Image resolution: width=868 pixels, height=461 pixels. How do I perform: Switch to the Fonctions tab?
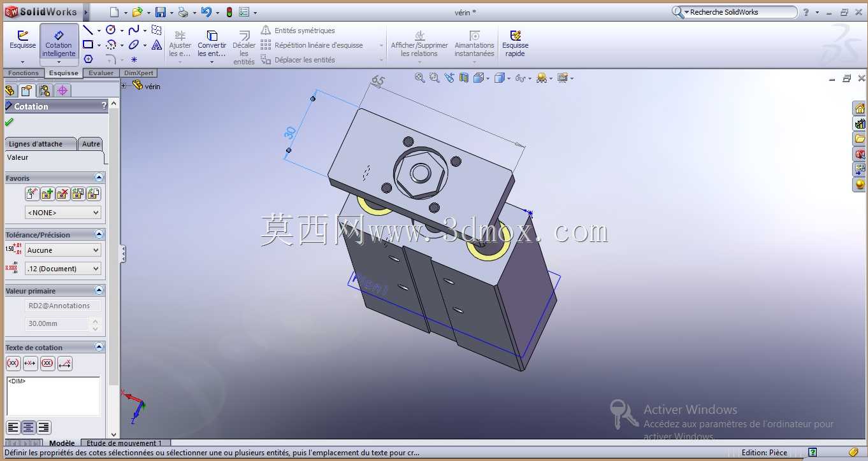24,73
